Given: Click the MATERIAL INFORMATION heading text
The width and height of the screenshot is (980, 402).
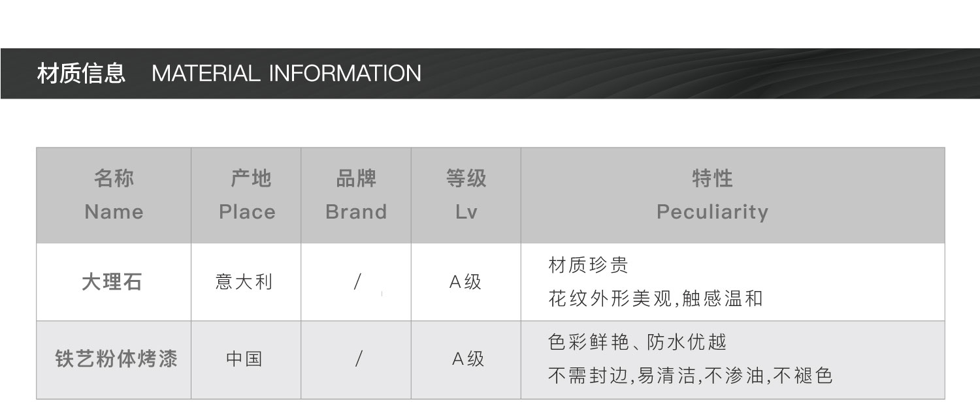Looking at the screenshot, I should pos(286,73).
